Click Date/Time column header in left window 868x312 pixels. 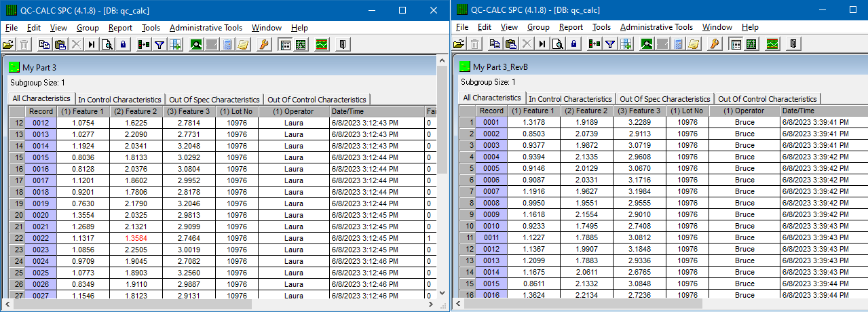[377, 111]
